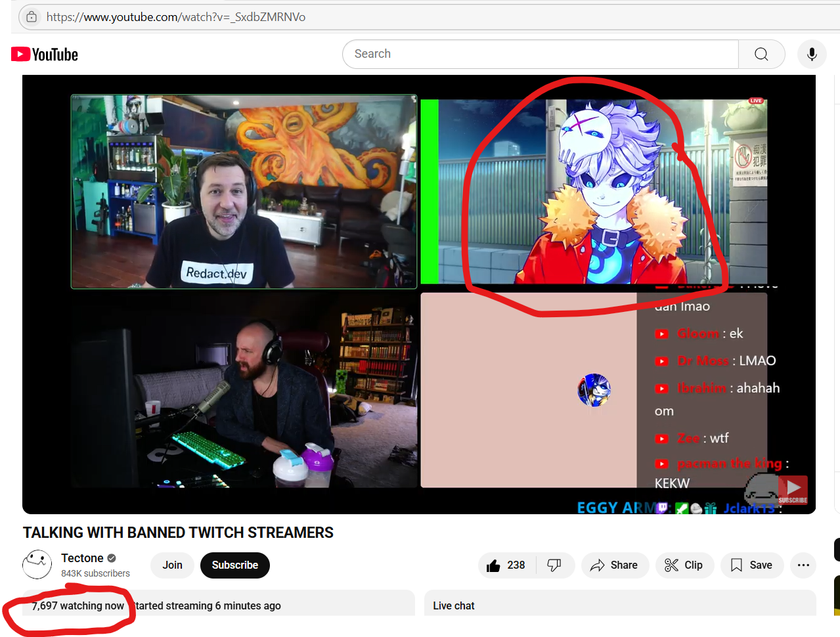Activate voice search microphone
The width and height of the screenshot is (840, 637).
812,54
